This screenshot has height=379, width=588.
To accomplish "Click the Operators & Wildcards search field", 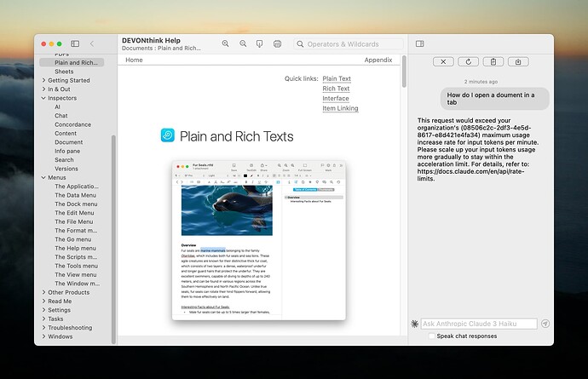I will pyautogui.click(x=351, y=43).
